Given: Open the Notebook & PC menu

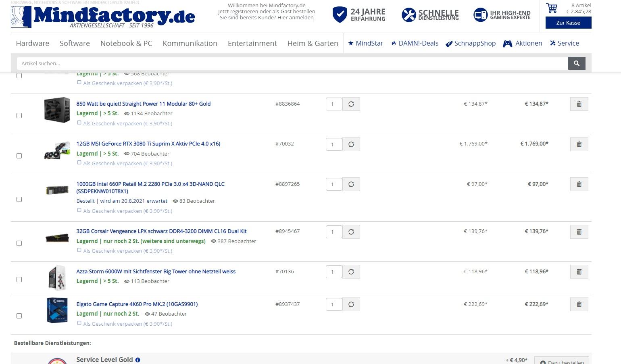Looking at the screenshot, I should tap(126, 43).
